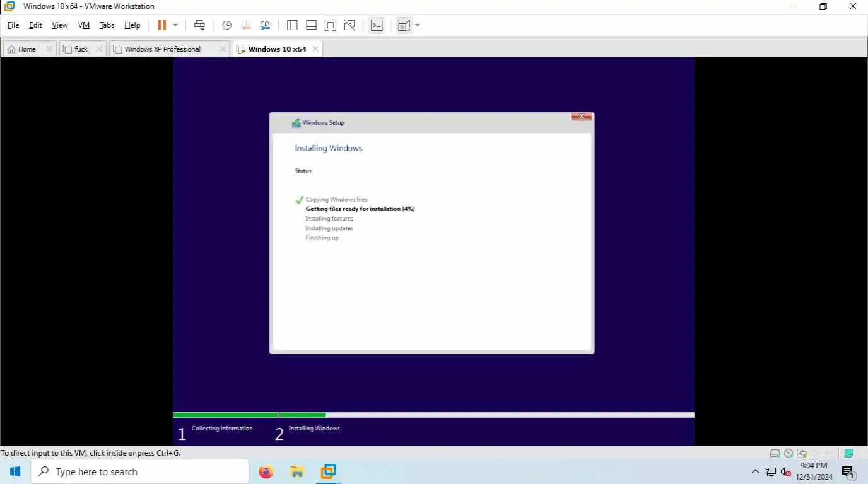Click the Installing updates step

329,228
